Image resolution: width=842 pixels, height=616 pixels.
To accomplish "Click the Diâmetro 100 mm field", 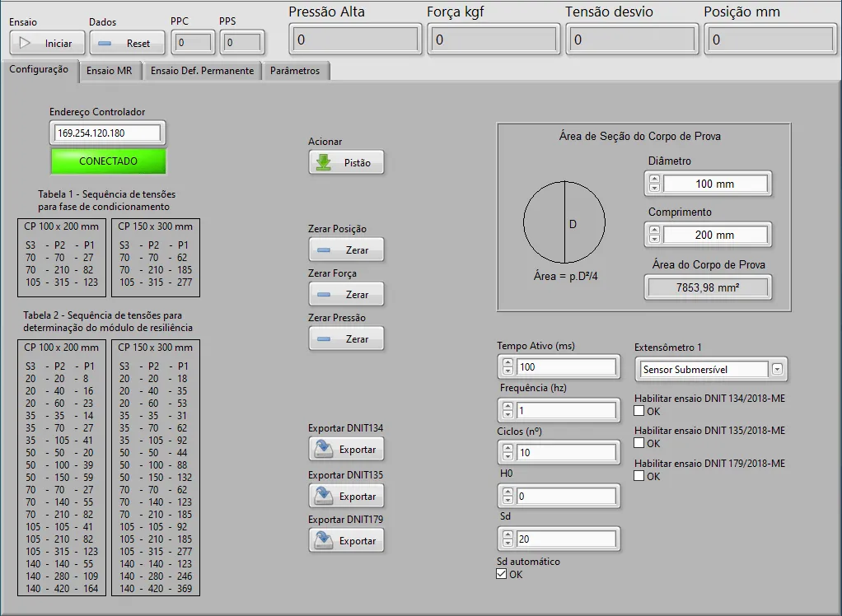I will (x=715, y=184).
